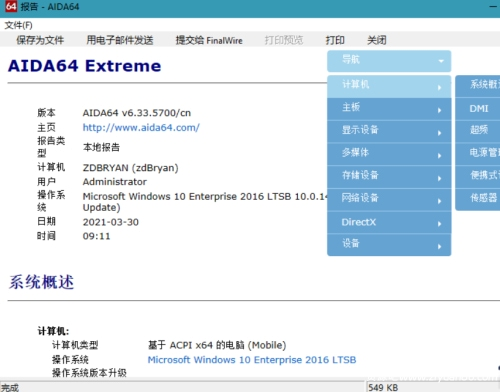Select 设备 in navigation menu
The width and height of the screenshot is (500, 392).
(x=389, y=245)
